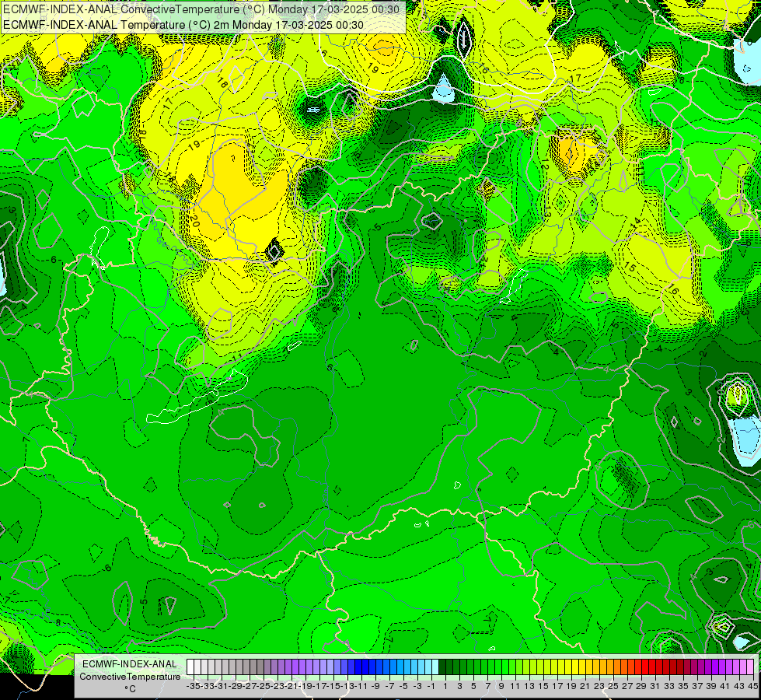Click the legend tick label -3
Viewport: 761px width, 700px height.
tap(417, 686)
